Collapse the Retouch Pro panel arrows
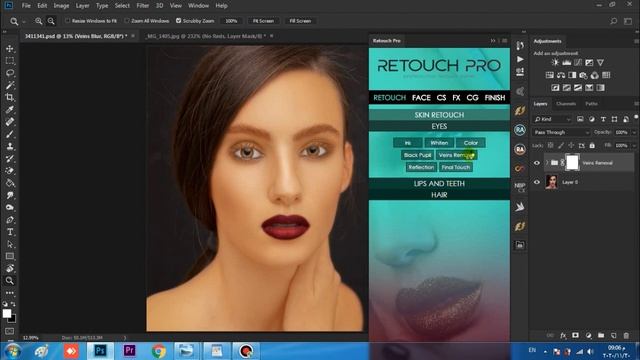The image size is (640, 360). pyautogui.click(x=493, y=41)
